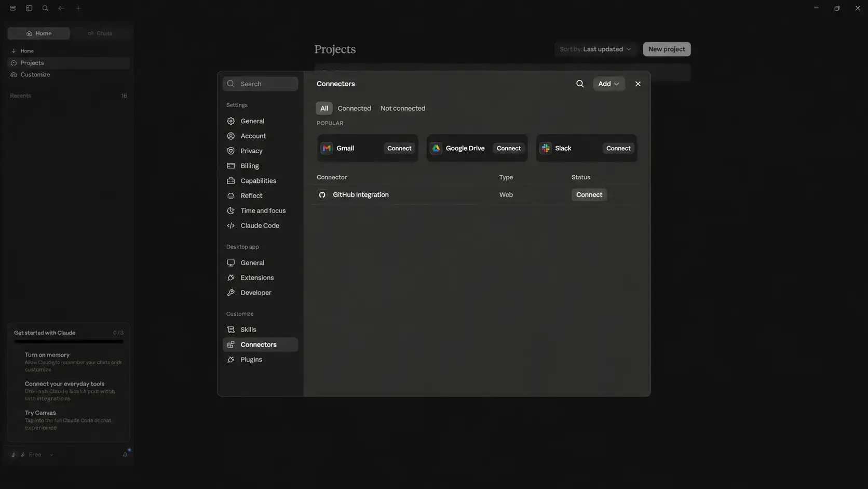Open the hamburger menu icon in title bar
The height and width of the screenshot is (489, 868).
tap(12, 8)
